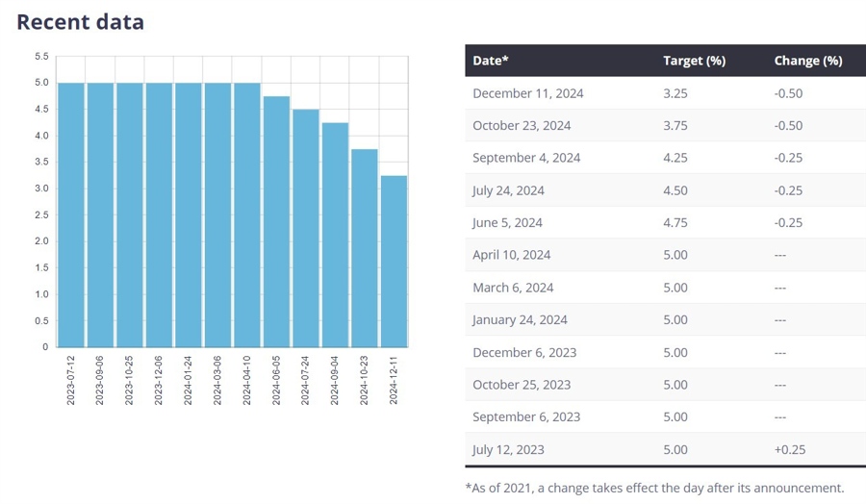Viewport: 866px width, 504px height.
Task: Click the +0.25 change value
Action: tap(790, 449)
